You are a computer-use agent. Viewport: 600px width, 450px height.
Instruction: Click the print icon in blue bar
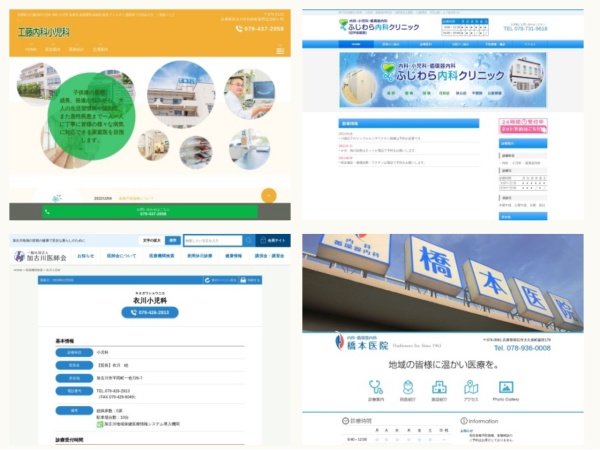[243, 280]
